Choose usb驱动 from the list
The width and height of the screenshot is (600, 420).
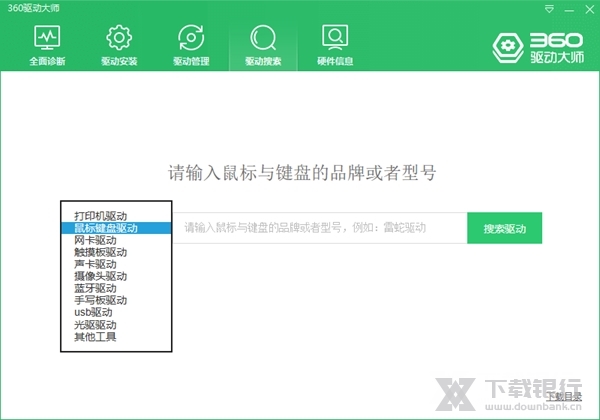116,313
